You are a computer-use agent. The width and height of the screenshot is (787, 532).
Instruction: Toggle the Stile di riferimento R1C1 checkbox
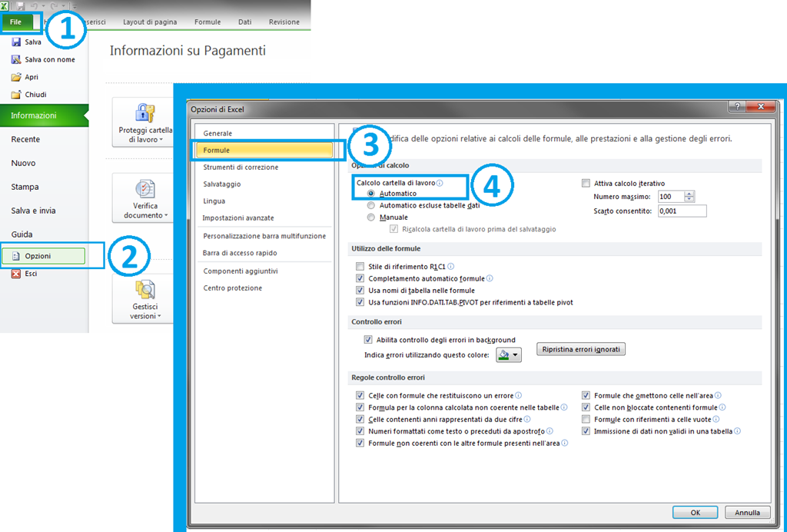[360, 266]
